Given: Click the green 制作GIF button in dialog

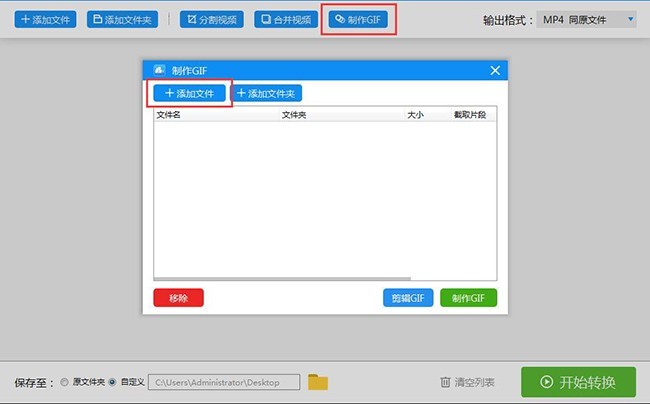Looking at the screenshot, I should (x=468, y=298).
